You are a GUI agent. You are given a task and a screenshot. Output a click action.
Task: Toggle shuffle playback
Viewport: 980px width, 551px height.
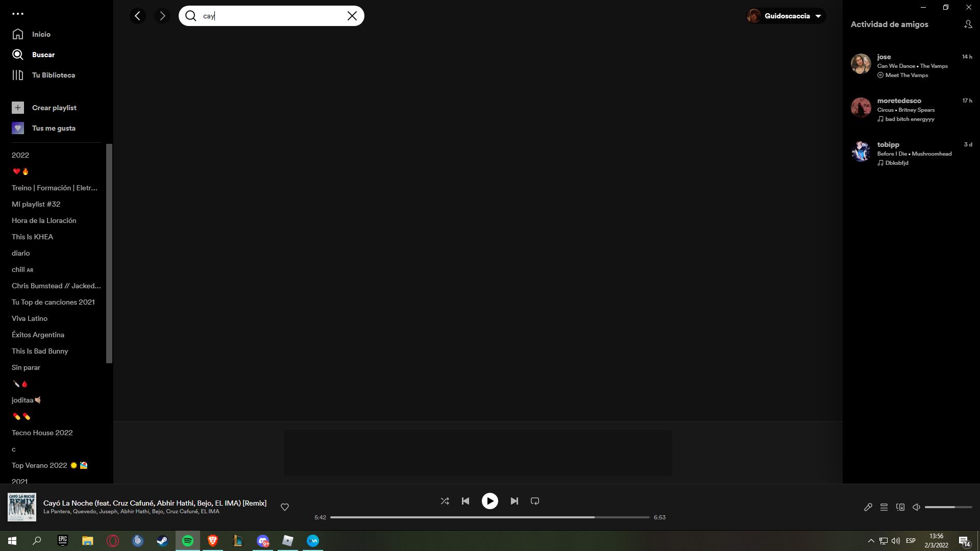(445, 501)
